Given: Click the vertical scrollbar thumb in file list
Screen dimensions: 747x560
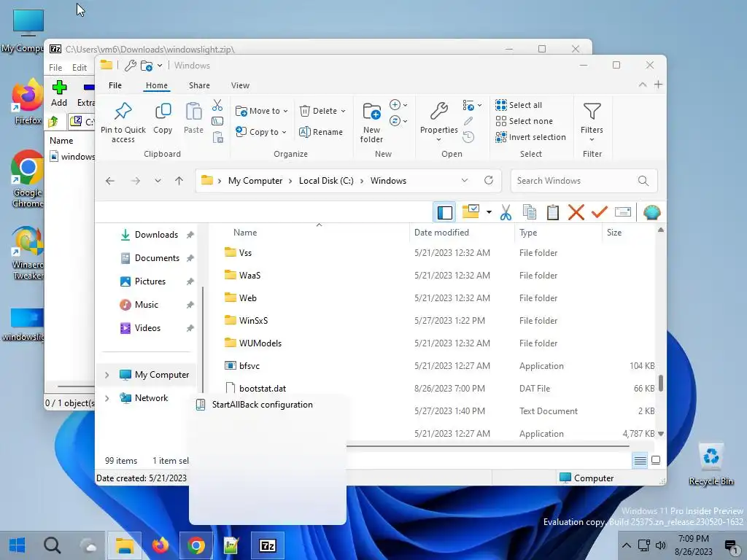Looking at the screenshot, I should coord(661,384).
